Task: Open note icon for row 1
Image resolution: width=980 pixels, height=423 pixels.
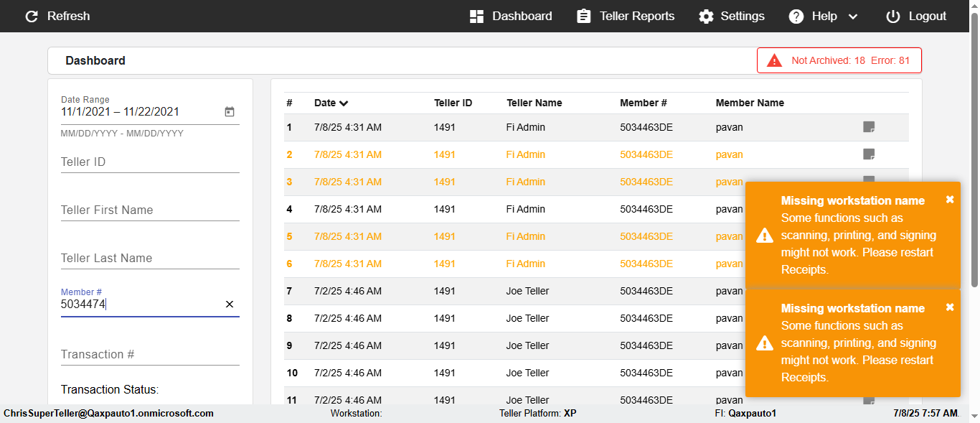Action: point(869,127)
